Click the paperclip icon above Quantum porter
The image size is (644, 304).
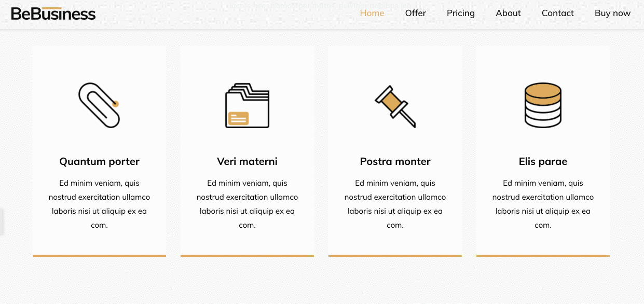point(99,105)
